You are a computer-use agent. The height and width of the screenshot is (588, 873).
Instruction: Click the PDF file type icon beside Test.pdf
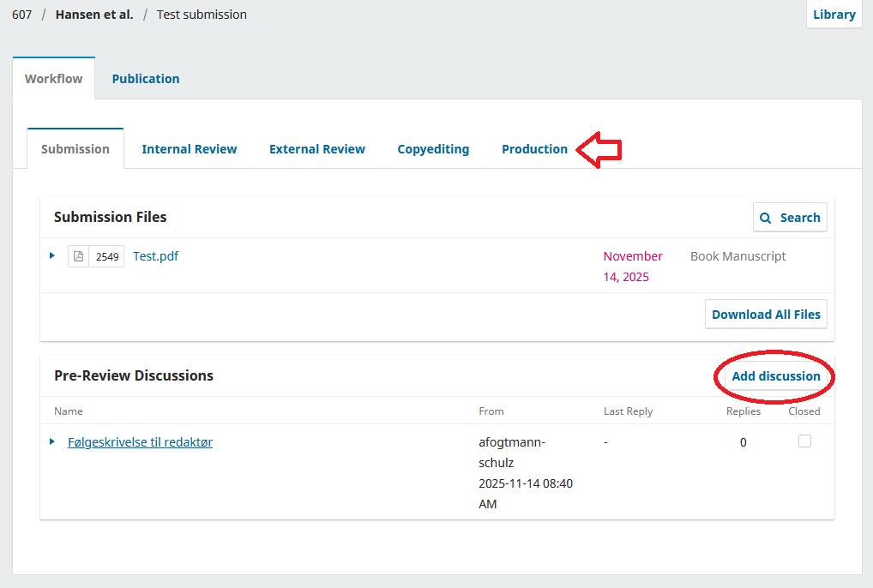(x=78, y=255)
